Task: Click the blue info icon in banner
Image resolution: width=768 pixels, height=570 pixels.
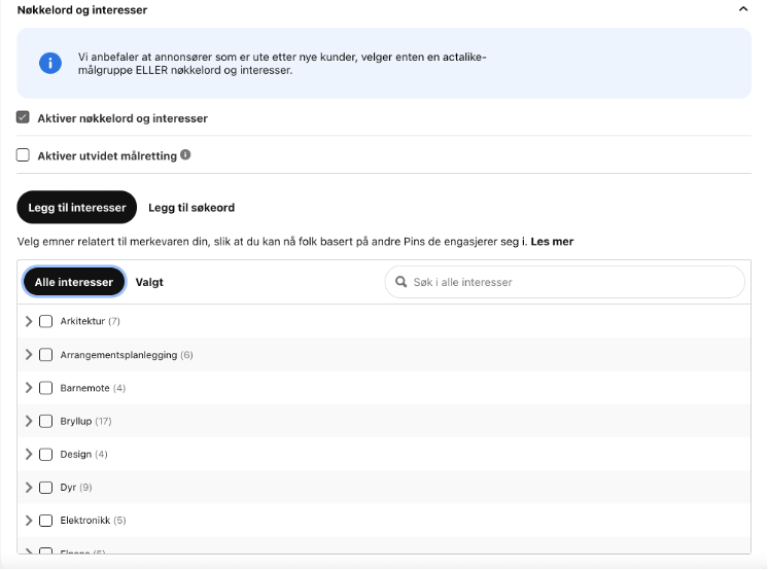Action: click(x=50, y=63)
